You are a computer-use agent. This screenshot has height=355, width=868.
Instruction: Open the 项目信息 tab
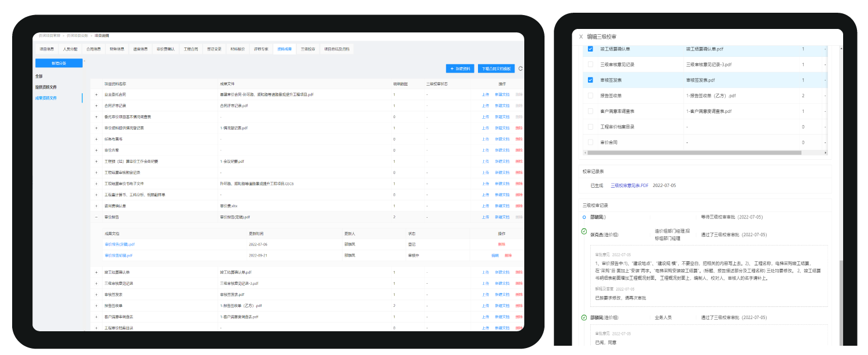[x=47, y=49]
